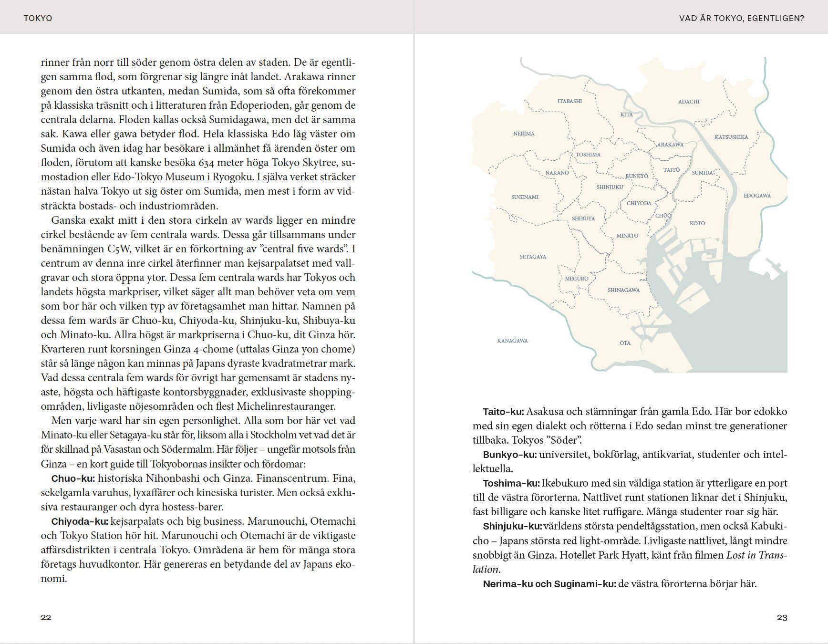
Task: Select the KATSUSHIKA label on the map
Action: (731, 137)
